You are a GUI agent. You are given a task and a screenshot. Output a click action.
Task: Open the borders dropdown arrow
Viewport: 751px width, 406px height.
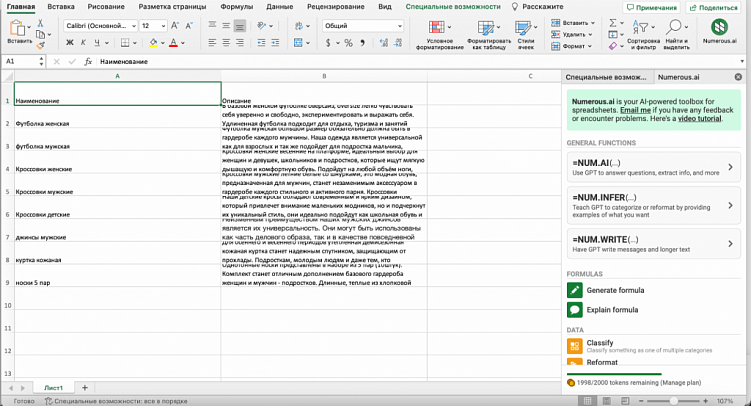135,43
